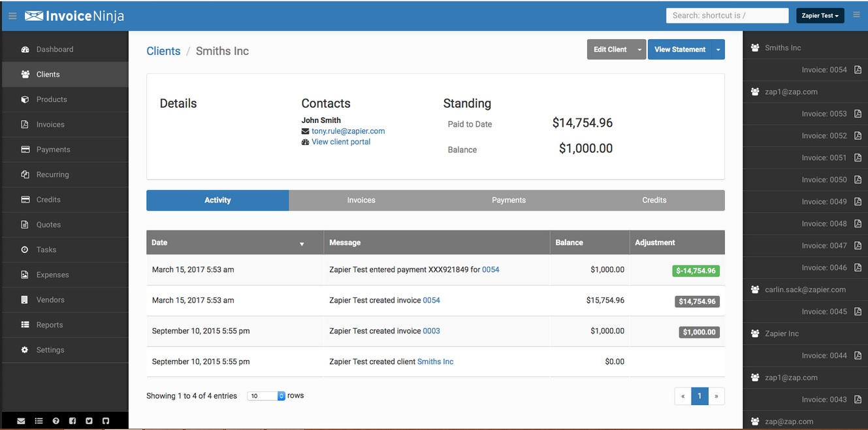Expand the Edit Client dropdown arrow
868x430 pixels.
pos(639,50)
